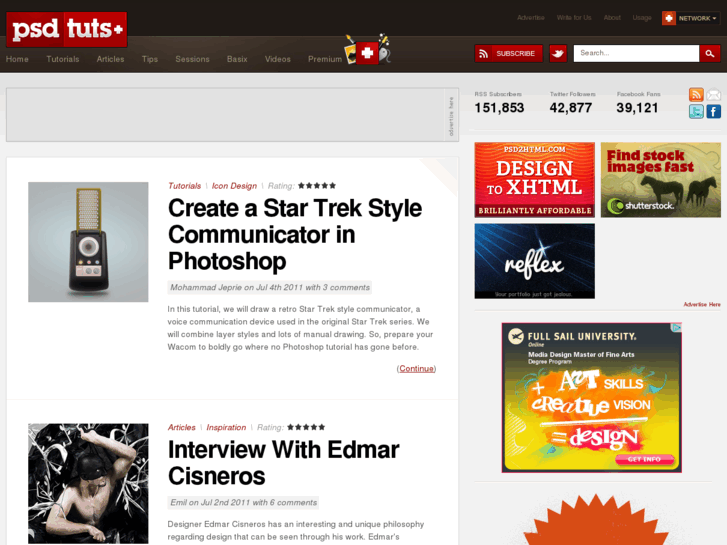Open the Articles navigation menu

pos(110,59)
